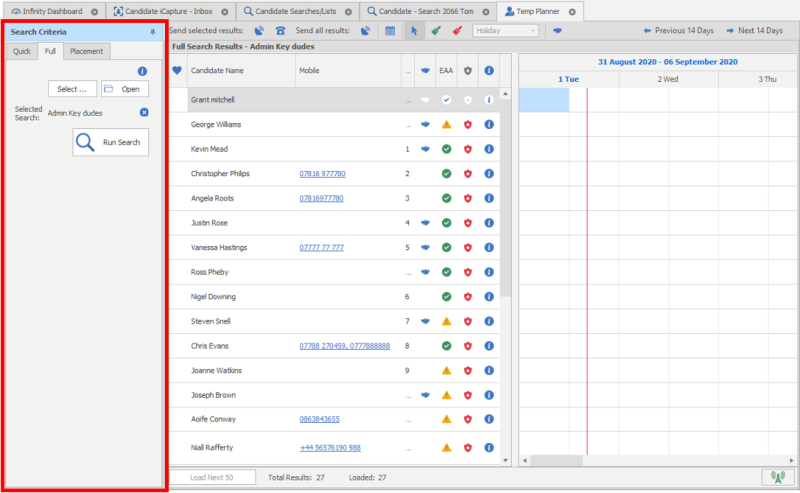
Task: Click the red shield for Angela Roots
Action: tap(467, 198)
